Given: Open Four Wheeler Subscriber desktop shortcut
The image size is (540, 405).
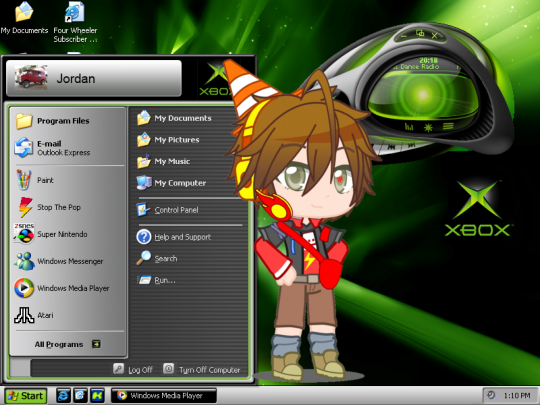Looking at the screenshot, I should (x=75, y=22).
